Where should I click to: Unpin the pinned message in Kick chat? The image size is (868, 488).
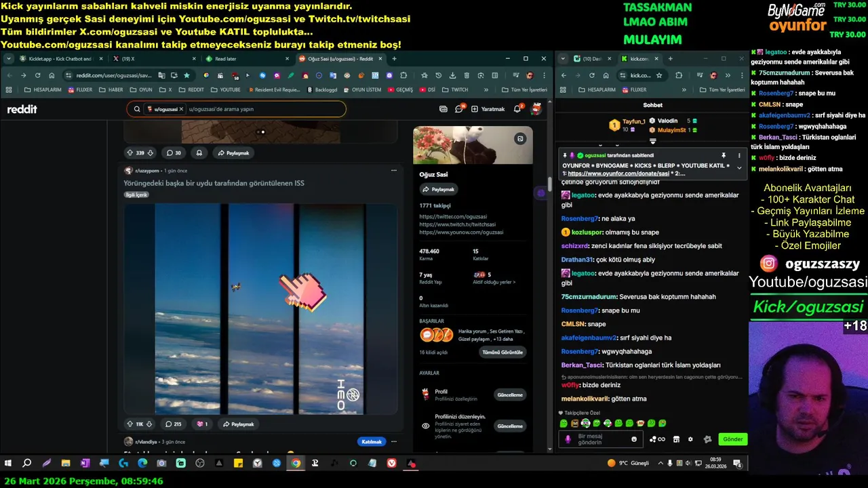pos(724,155)
